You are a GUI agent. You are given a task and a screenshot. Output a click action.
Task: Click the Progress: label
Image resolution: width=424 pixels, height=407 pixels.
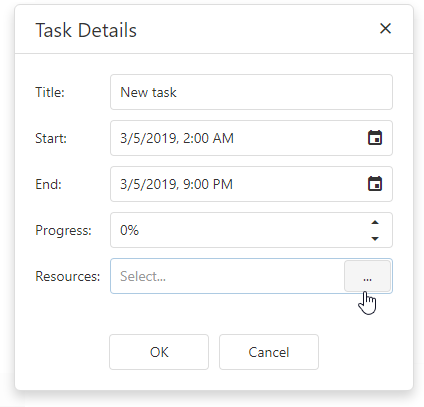63,230
